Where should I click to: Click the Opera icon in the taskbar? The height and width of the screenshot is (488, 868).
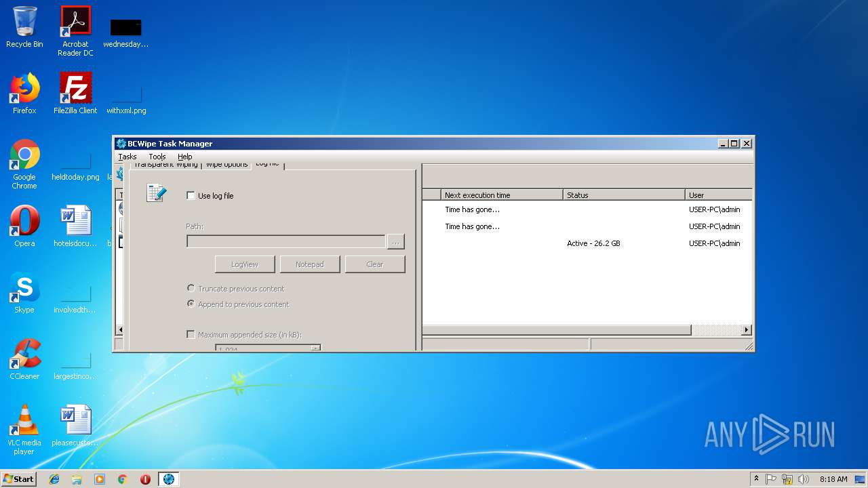pos(145,479)
